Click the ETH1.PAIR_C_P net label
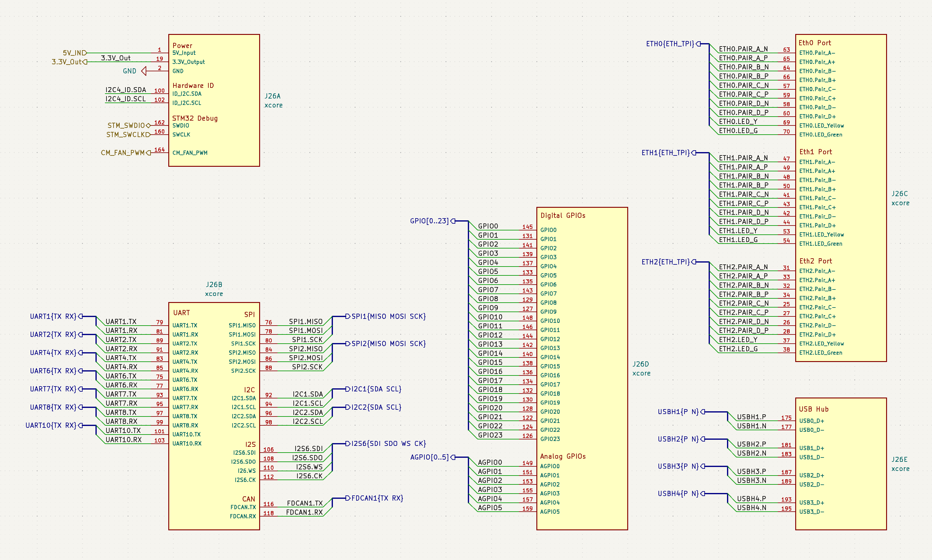932x560 pixels. pyautogui.click(x=743, y=203)
